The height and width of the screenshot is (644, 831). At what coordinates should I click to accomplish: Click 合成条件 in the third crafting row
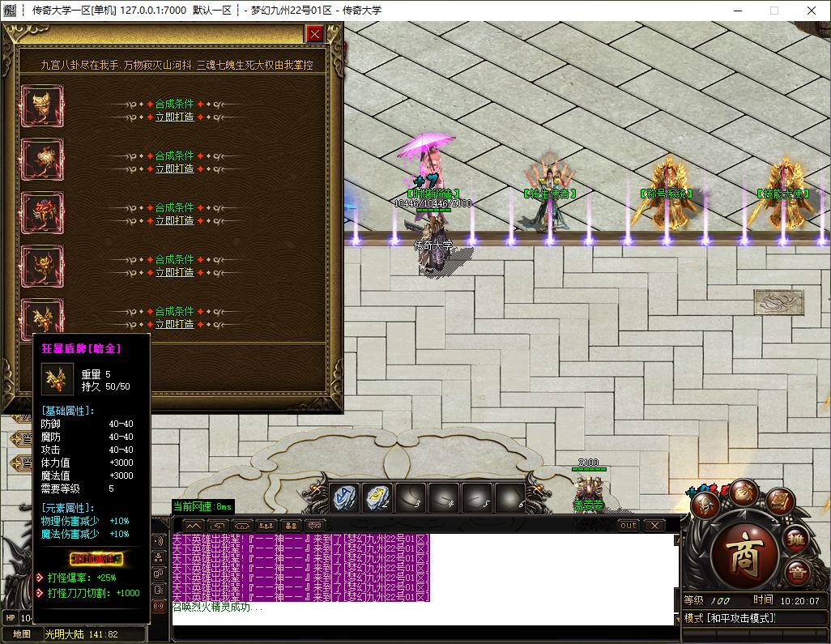click(x=174, y=207)
